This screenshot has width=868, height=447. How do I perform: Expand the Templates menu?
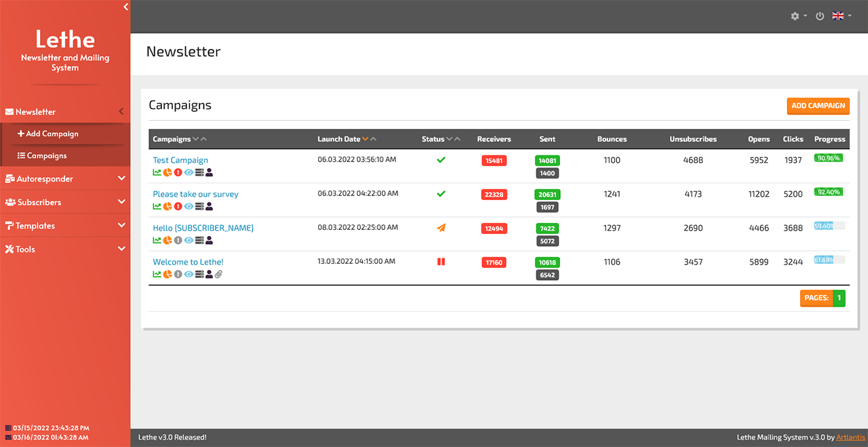(64, 226)
